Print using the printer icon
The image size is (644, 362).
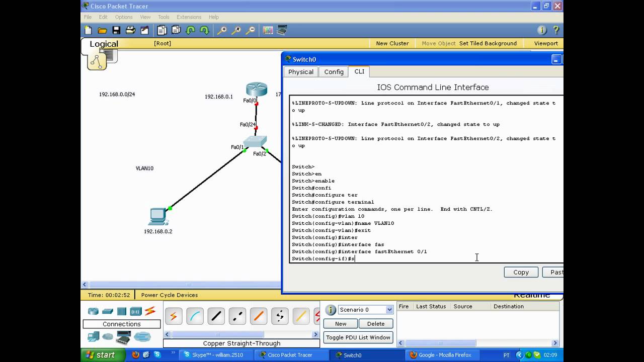[130, 30]
